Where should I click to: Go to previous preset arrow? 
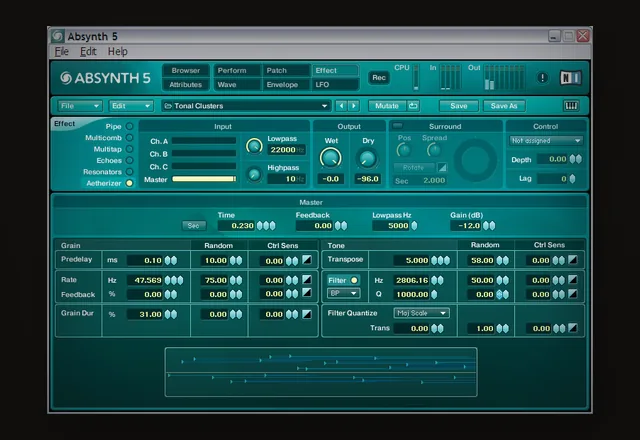[341, 106]
